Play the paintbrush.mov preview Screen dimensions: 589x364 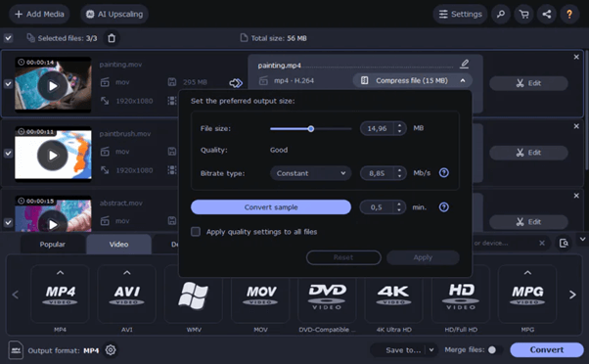(x=53, y=156)
